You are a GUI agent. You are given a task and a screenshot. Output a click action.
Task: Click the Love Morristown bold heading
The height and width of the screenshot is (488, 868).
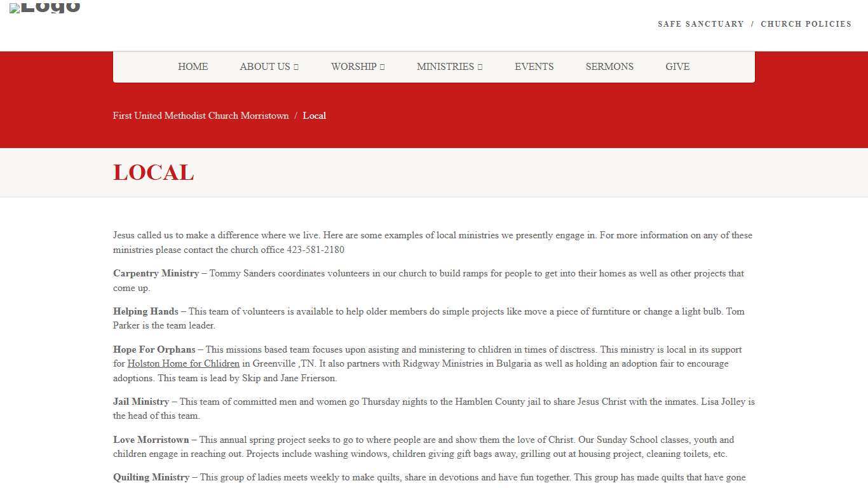[x=151, y=440]
